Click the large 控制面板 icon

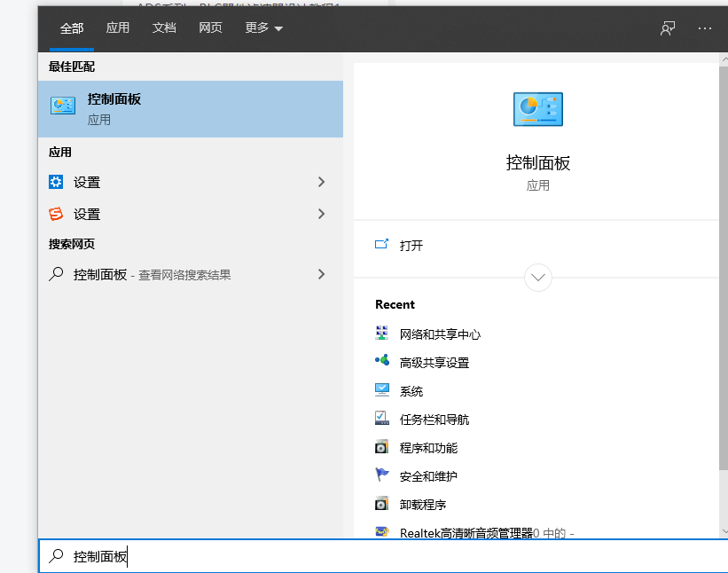pos(536,108)
